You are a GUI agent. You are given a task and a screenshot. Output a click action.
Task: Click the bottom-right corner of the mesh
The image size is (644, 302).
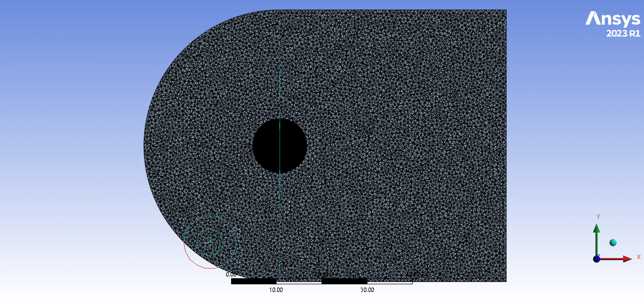(x=506, y=281)
